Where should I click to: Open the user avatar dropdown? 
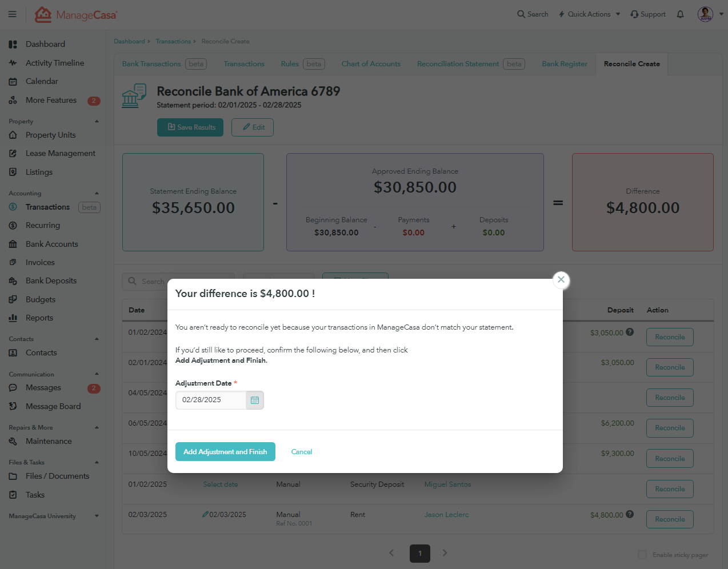710,14
